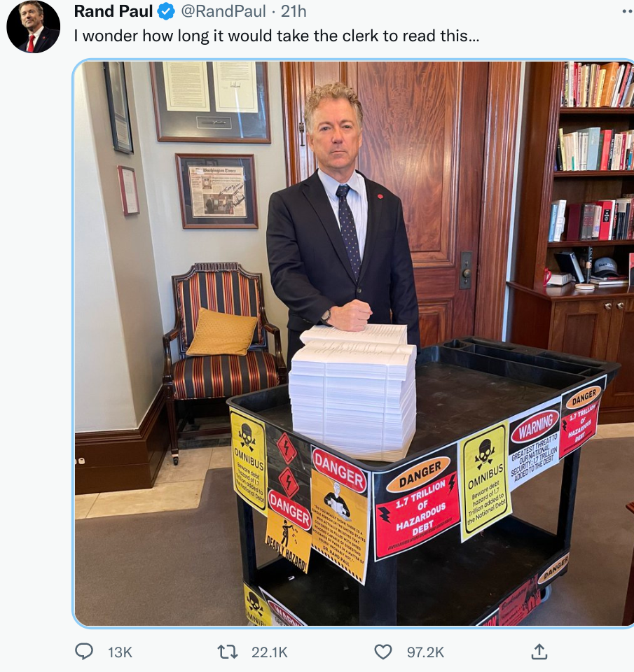Select the 22.1K retweet count
This screenshot has height=672, width=634.
[x=270, y=652]
